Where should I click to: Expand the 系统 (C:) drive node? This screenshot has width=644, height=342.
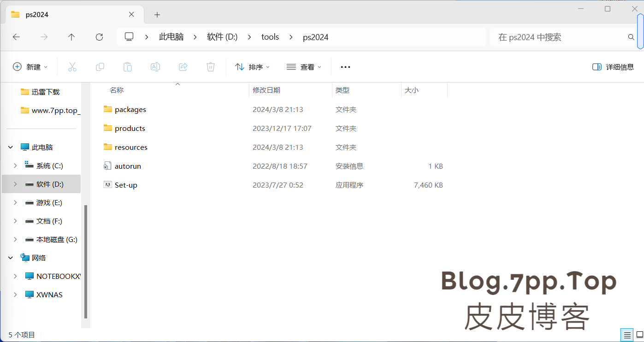(x=15, y=165)
